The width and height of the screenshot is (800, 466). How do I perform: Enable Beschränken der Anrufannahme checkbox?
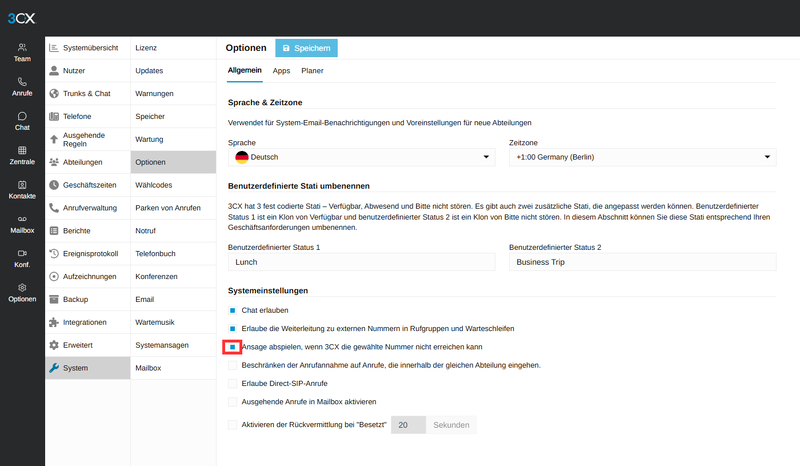[233, 365]
